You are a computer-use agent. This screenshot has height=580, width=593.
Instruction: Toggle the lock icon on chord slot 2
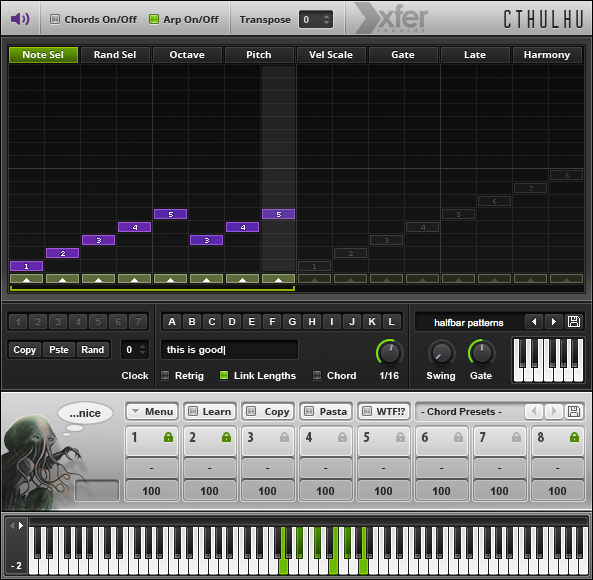[227, 437]
